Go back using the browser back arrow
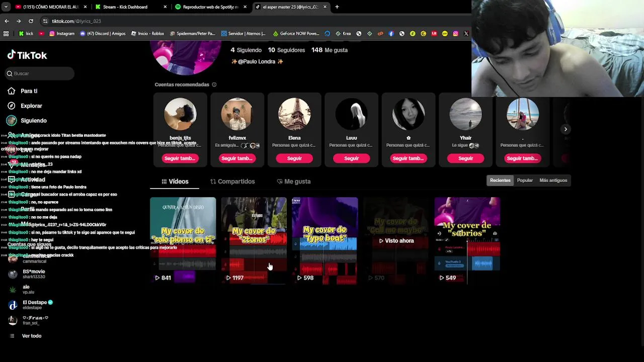 click(x=7, y=21)
